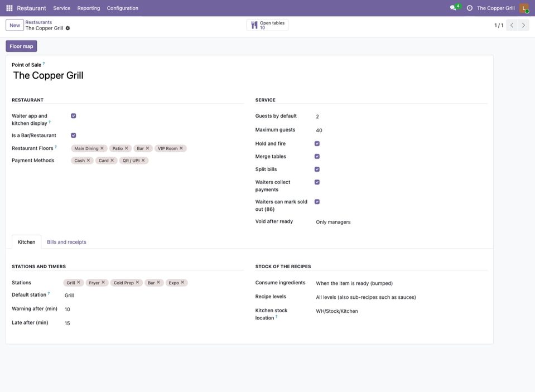Remove the VIP Room floor tag
This screenshot has width=535, height=392.
click(181, 148)
